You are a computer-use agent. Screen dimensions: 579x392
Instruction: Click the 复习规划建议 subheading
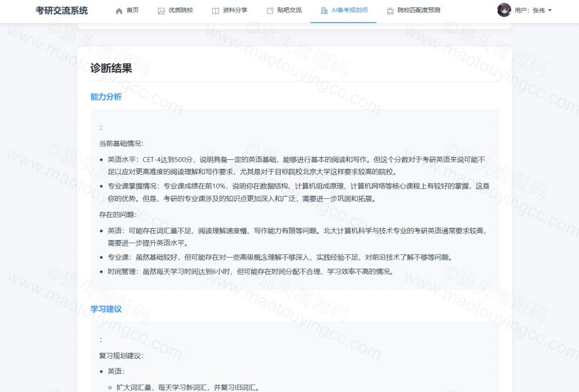[x=122, y=356]
